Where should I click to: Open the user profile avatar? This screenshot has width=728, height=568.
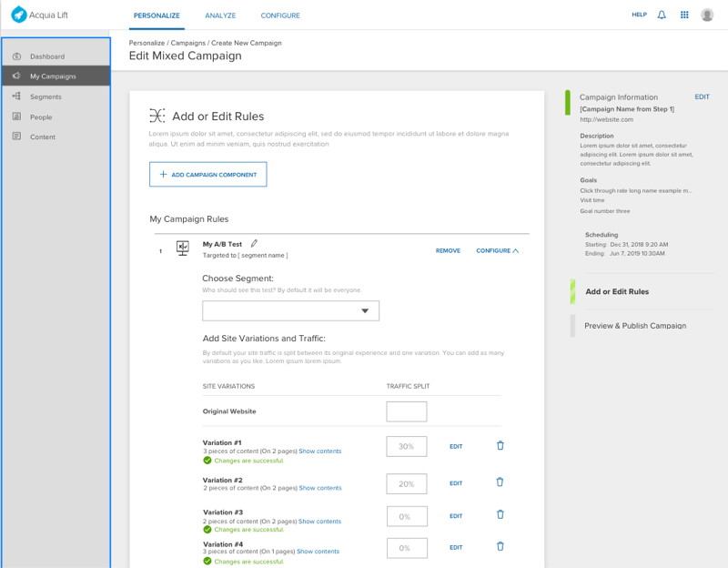point(707,15)
